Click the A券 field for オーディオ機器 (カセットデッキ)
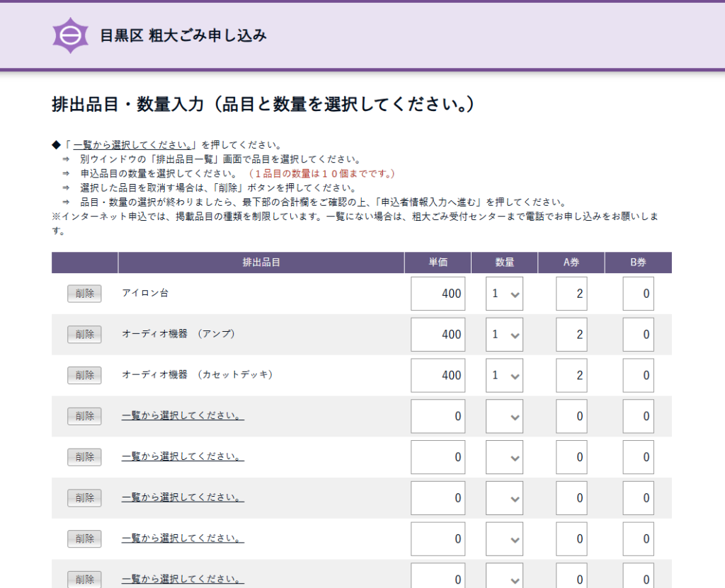The height and width of the screenshot is (588, 725). [x=571, y=376]
